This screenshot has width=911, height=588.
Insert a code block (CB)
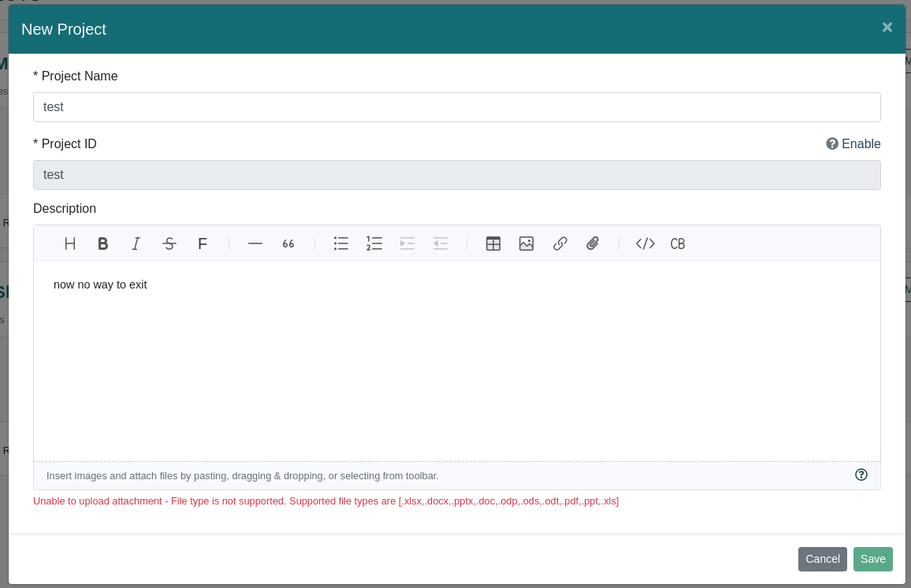coord(678,244)
